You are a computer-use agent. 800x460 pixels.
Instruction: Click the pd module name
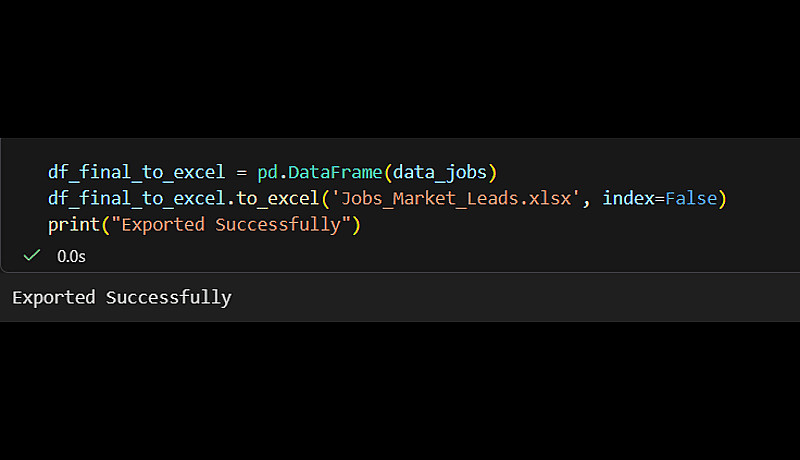(257, 171)
